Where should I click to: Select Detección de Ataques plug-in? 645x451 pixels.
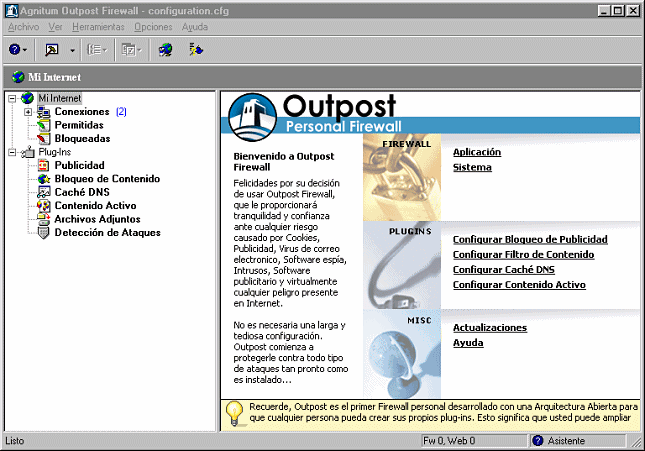pyautogui.click(x=107, y=232)
